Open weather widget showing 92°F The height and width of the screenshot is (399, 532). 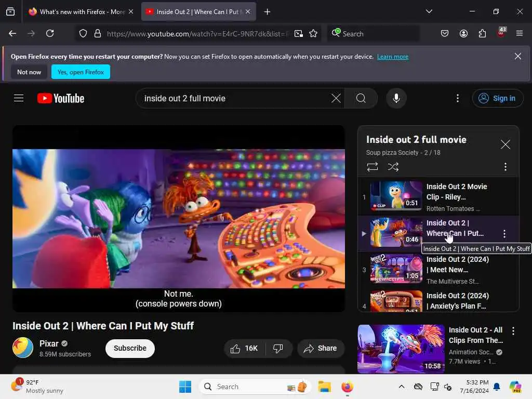[37, 387]
